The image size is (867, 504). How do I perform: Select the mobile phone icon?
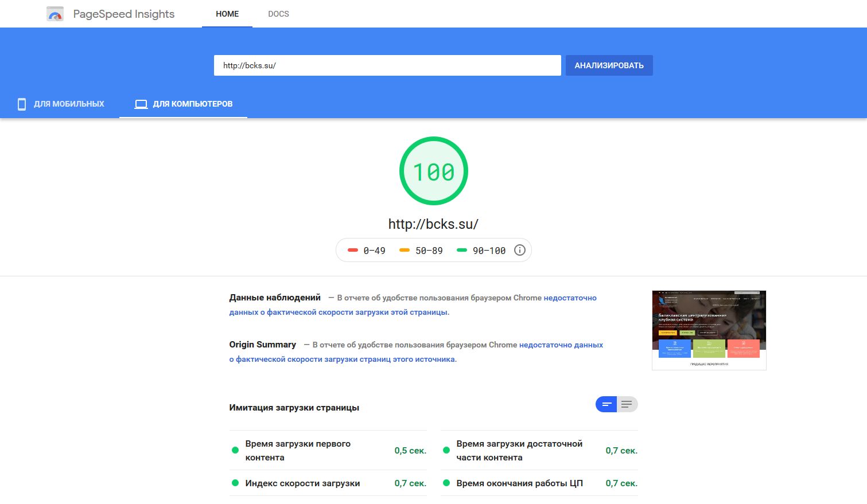[22, 104]
